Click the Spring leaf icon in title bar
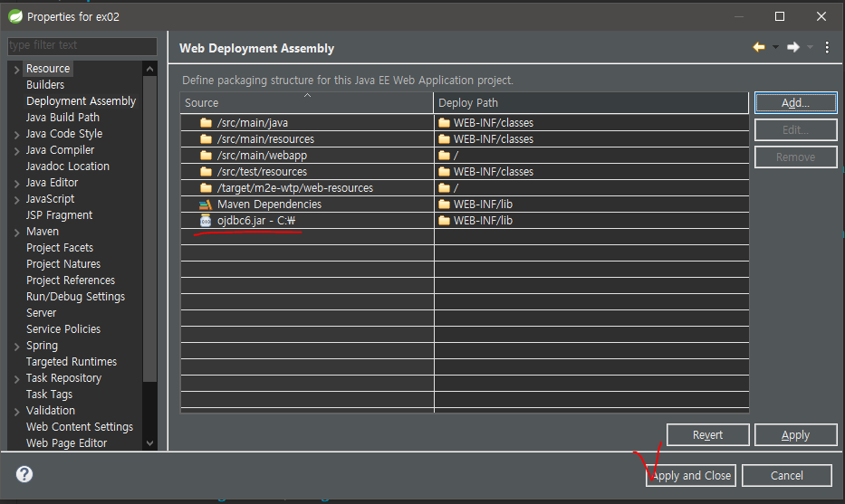Image resolution: width=845 pixels, height=504 pixels. tap(15, 16)
